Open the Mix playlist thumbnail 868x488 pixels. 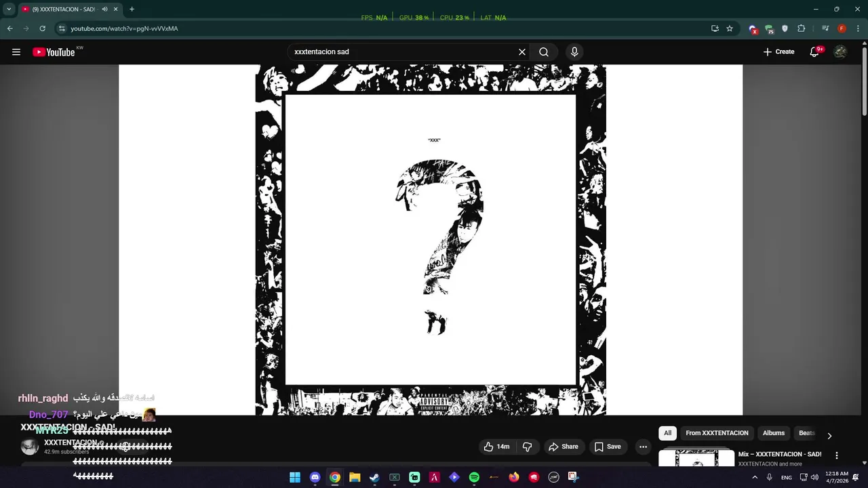(696, 457)
